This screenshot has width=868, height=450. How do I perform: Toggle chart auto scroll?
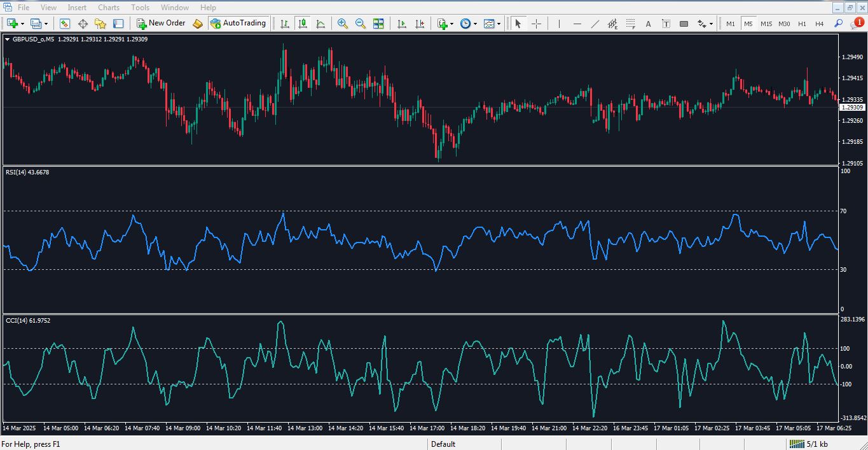(402, 24)
